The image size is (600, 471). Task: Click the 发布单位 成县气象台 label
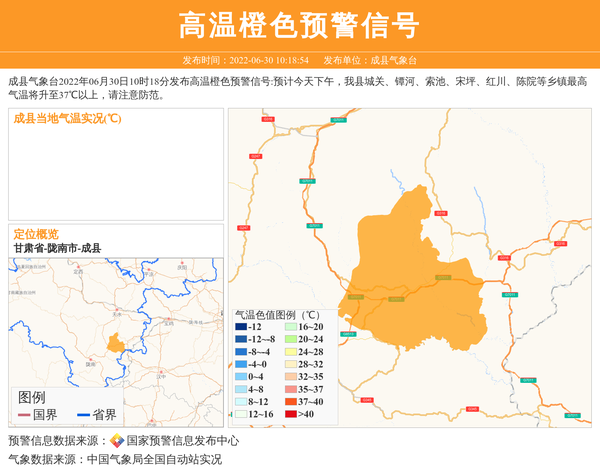tap(369, 60)
